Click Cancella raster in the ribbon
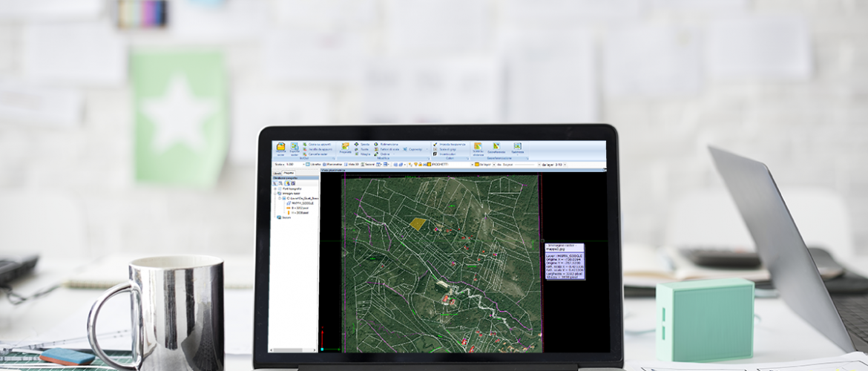Viewport: 868px width, 371px height. click(x=315, y=154)
